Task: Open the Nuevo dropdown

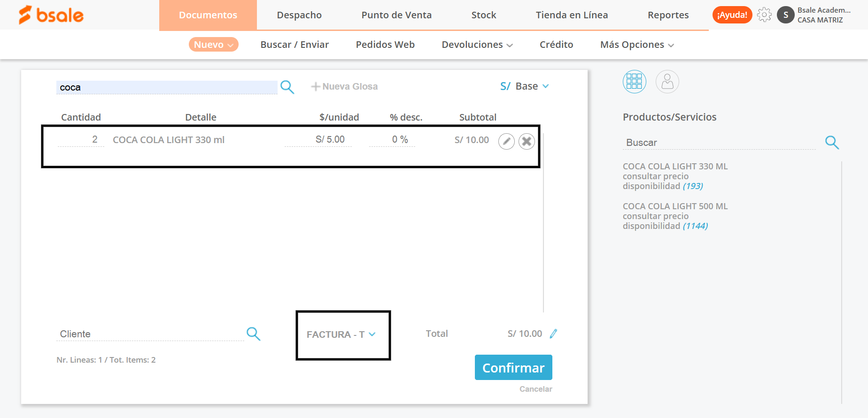Action: [x=214, y=45]
